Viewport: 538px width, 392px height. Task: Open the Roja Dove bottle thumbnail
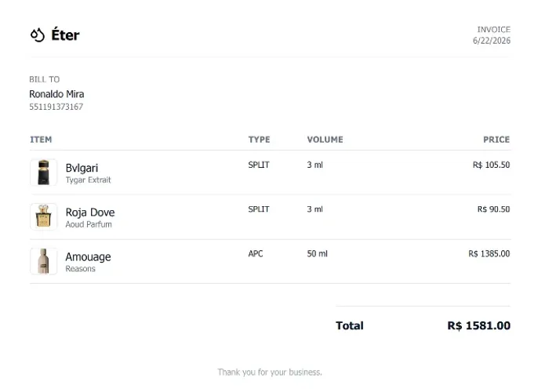(x=44, y=216)
